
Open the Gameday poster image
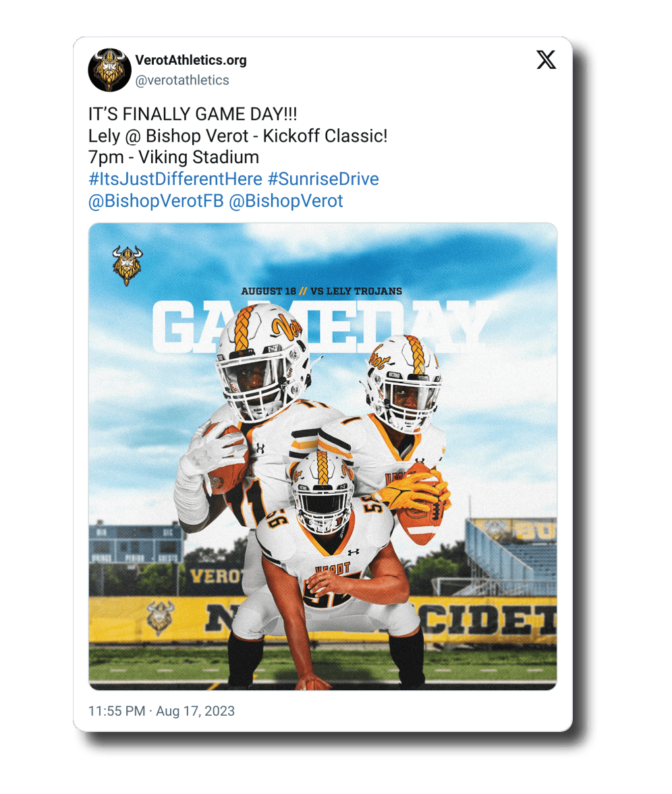[x=323, y=456]
